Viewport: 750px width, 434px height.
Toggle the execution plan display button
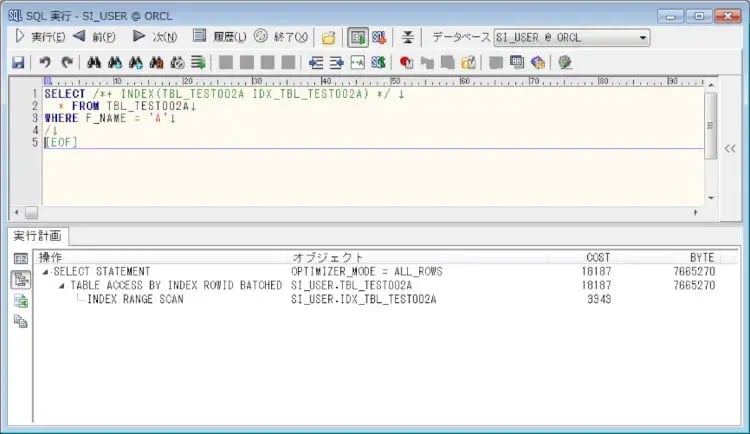point(358,37)
